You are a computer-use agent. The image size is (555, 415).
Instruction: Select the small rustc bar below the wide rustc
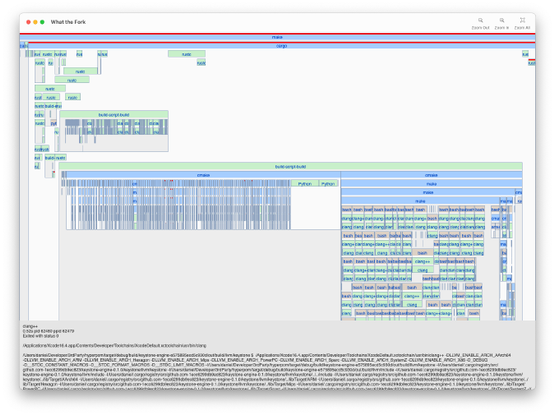pos(201,63)
